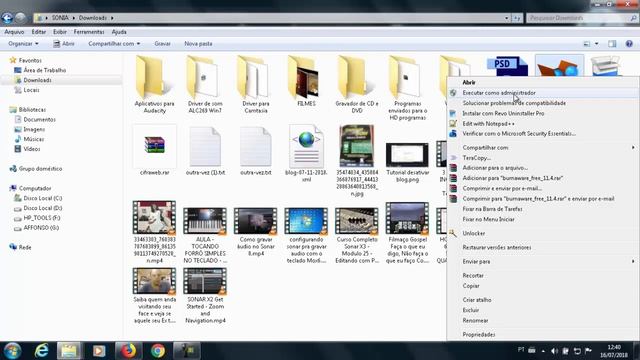Choose Adicionar para burnaware_free_11.4.rar

coord(513,178)
